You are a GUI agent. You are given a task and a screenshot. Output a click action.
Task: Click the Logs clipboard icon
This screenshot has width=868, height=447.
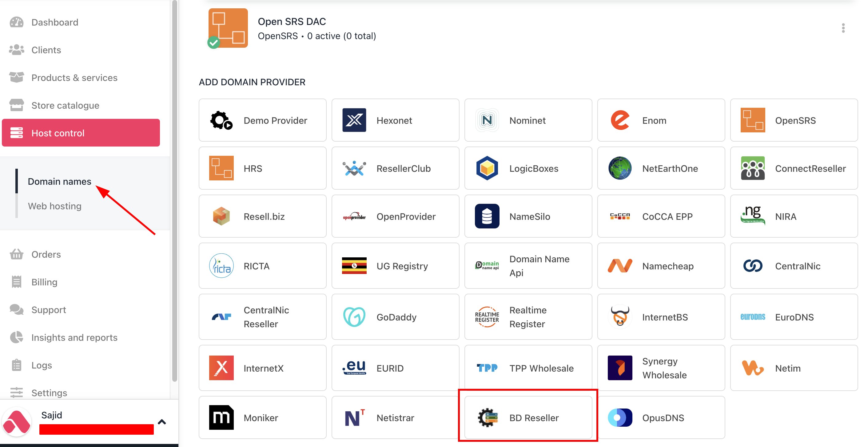pyautogui.click(x=17, y=365)
